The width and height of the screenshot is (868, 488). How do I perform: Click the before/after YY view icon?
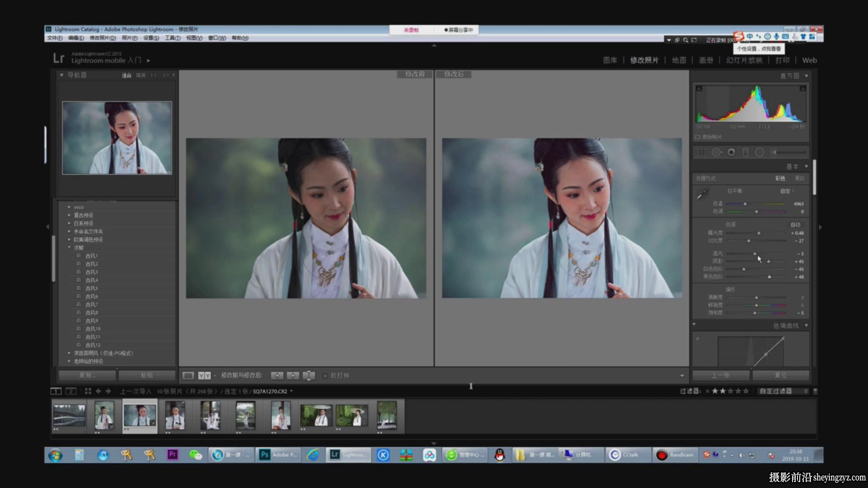click(204, 375)
